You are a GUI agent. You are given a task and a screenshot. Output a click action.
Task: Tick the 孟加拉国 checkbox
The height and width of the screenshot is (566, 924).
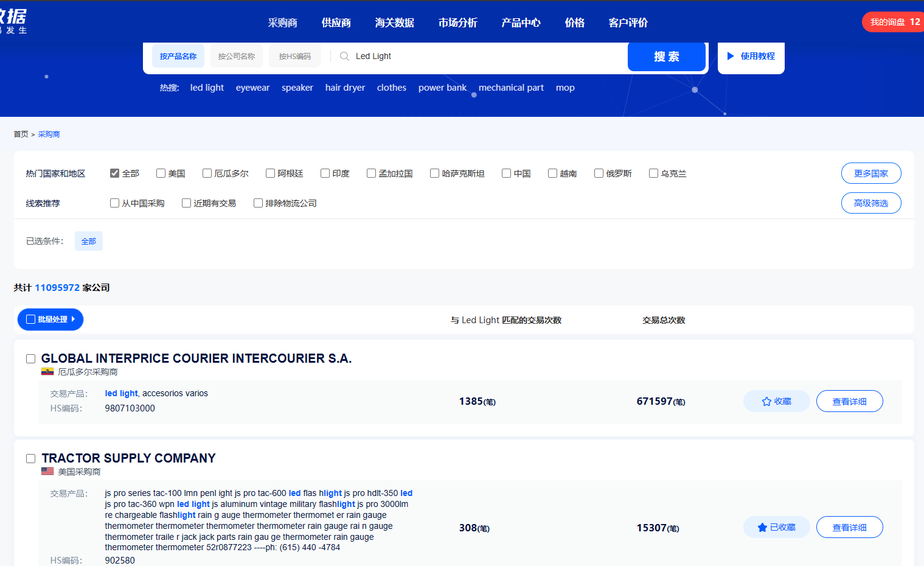[x=371, y=173]
